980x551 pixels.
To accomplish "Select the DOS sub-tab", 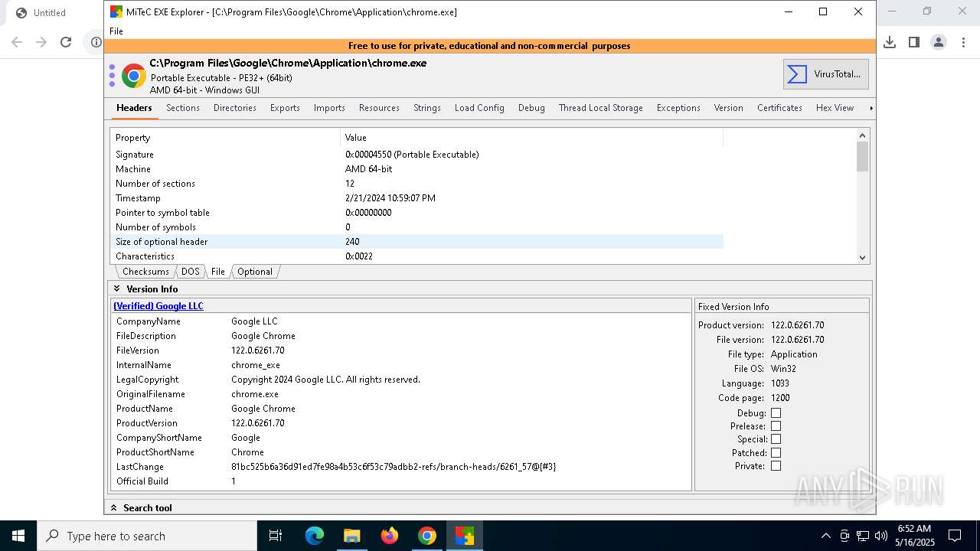I will point(190,272).
